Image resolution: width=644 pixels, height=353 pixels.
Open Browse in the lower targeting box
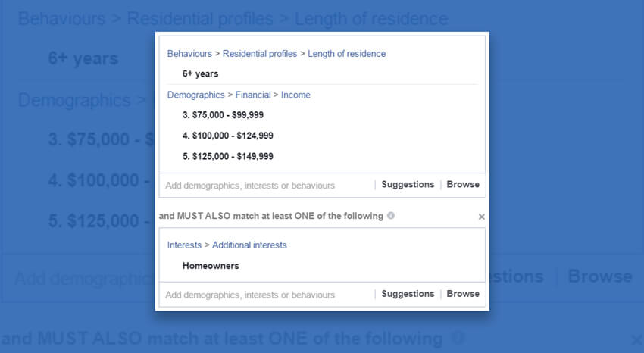point(463,294)
